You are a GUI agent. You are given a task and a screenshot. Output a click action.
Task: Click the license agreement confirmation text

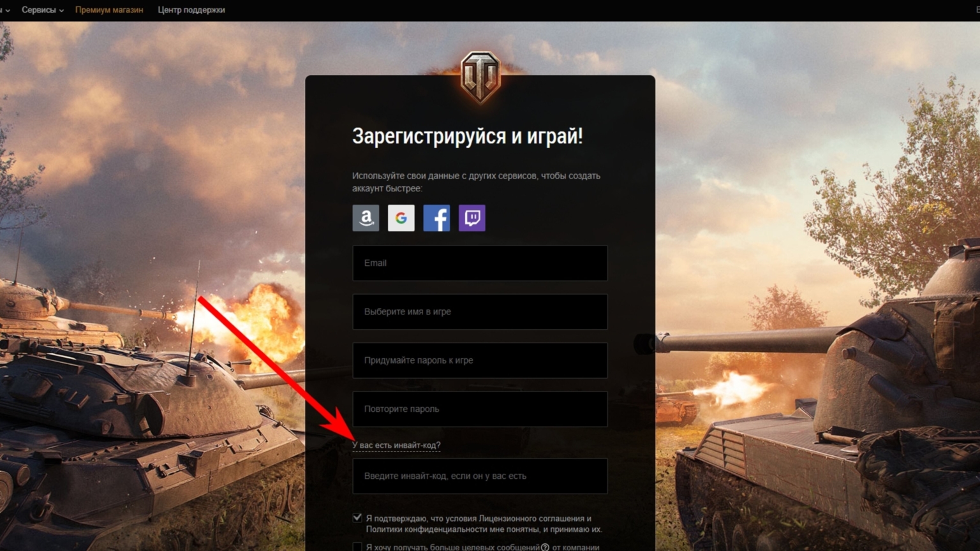point(484,524)
